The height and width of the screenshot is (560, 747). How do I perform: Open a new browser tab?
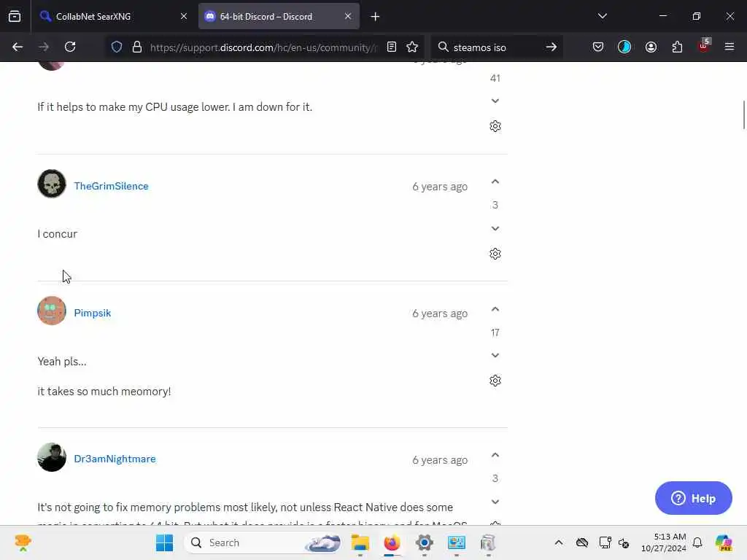[x=375, y=17]
